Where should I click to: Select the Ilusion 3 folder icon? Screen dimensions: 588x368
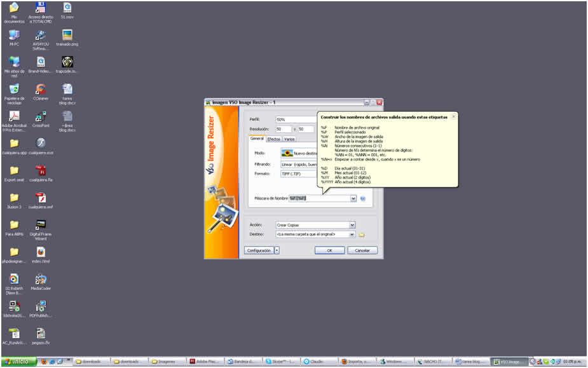[14, 200]
